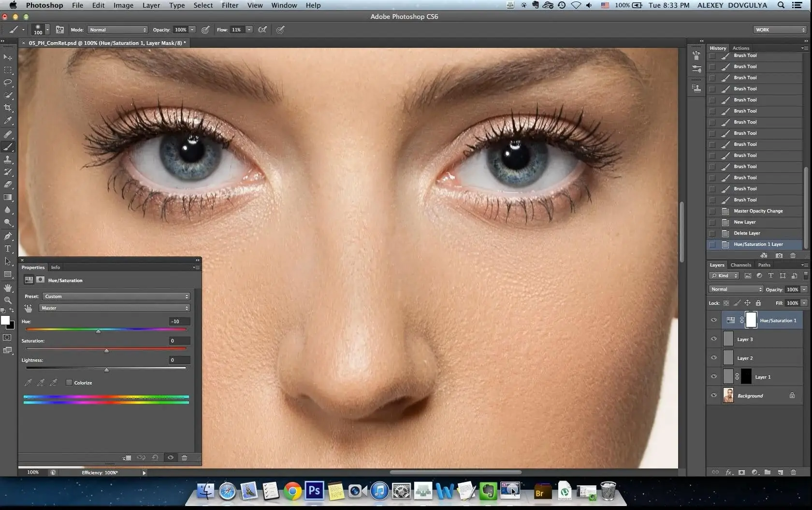The width and height of the screenshot is (812, 510).
Task: Delete layer using the trash icon
Action: coord(793,472)
